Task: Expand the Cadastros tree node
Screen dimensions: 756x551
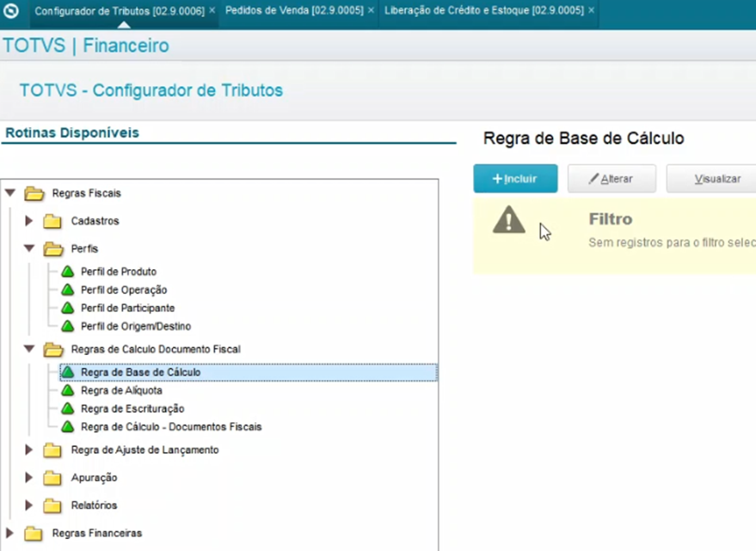Action: tap(28, 221)
